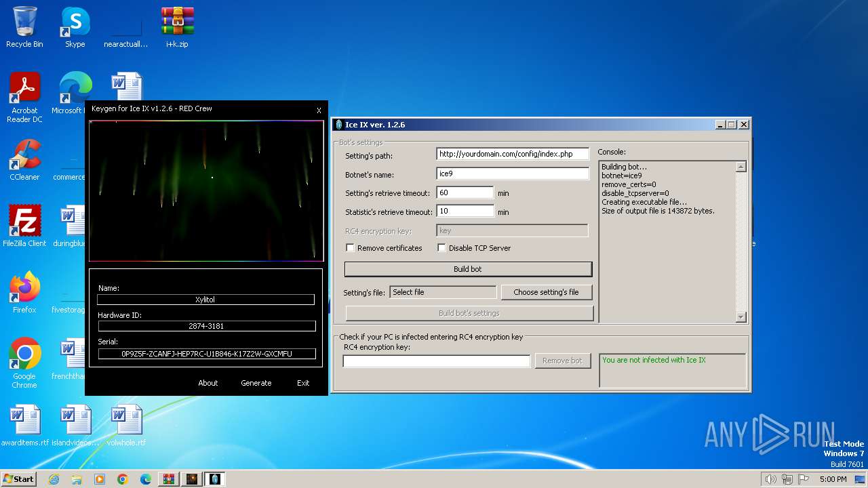Open FileZilla Client shortcut
The height and width of the screenshot is (488, 868).
coord(24,227)
